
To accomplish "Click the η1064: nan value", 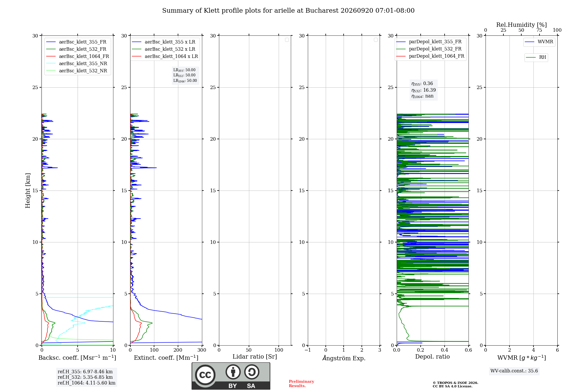I will (422, 96).
